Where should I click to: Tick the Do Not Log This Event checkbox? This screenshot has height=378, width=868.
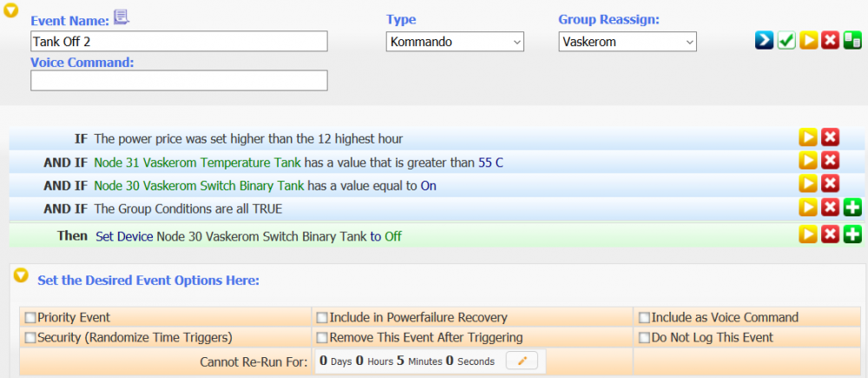[x=643, y=337]
